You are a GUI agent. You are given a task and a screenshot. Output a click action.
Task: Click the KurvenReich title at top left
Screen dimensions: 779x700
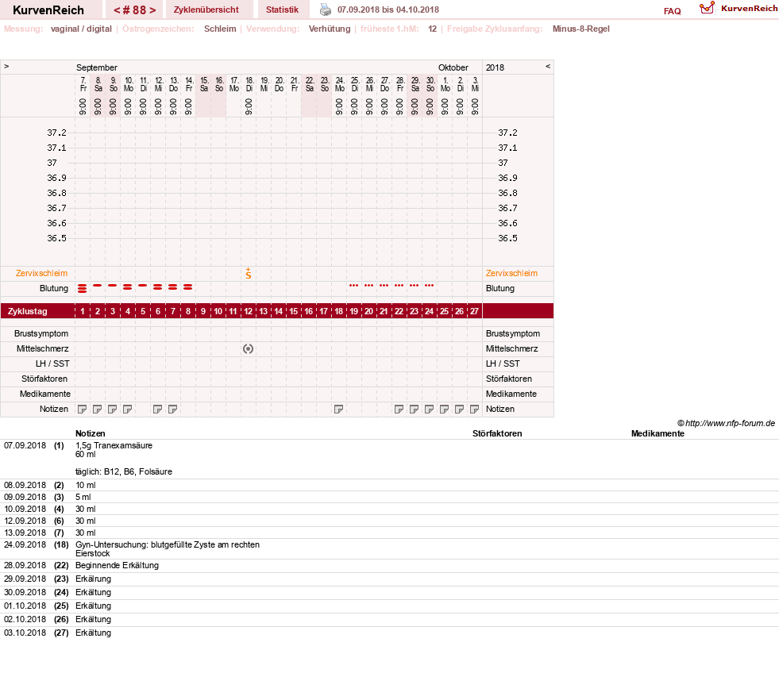point(48,10)
